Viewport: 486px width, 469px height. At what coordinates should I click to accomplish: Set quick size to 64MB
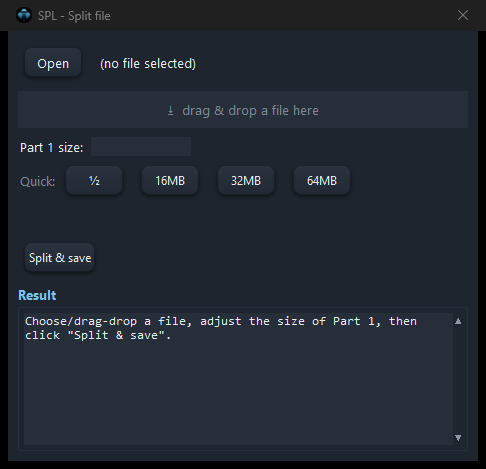click(x=322, y=180)
